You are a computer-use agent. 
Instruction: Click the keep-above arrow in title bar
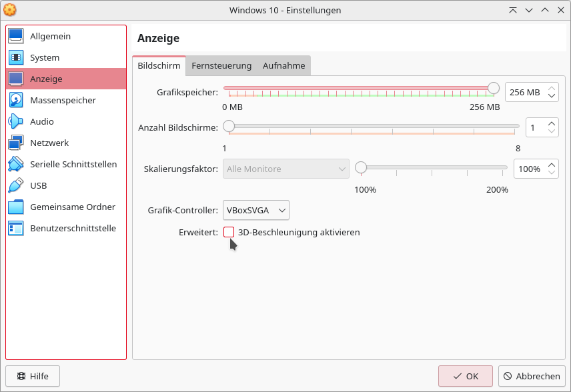[513, 10]
